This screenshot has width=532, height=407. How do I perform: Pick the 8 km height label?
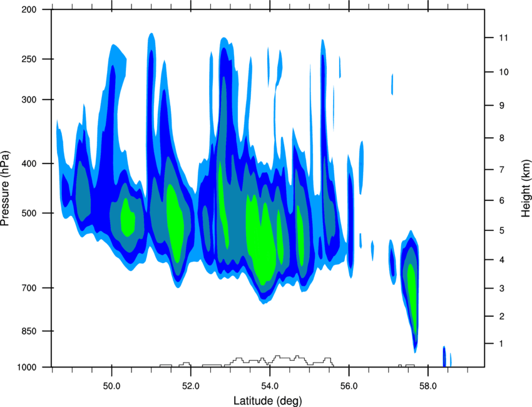pyautogui.click(x=502, y=138)
